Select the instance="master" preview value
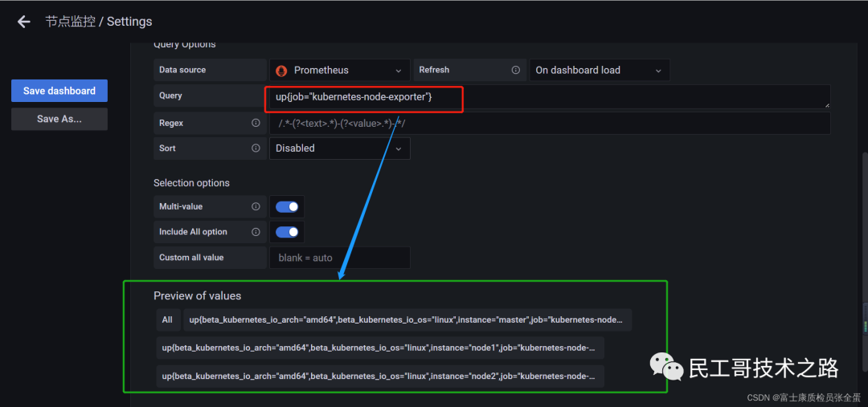Screen dimensions: 868x407 coord(407,319)
